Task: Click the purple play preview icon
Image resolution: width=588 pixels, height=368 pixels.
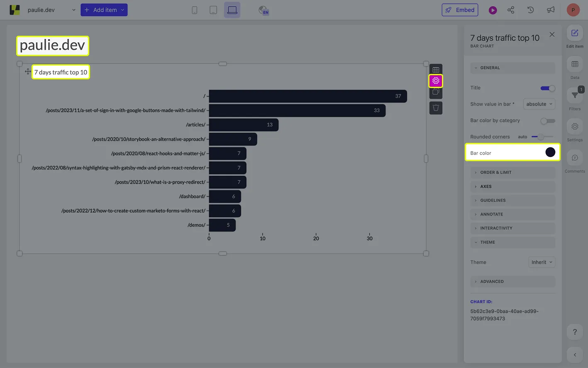Action: tap(493, 10)
